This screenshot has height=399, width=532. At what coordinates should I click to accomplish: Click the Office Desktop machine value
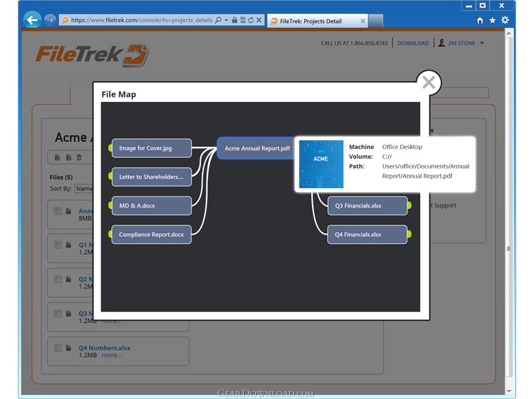point(402,147)
